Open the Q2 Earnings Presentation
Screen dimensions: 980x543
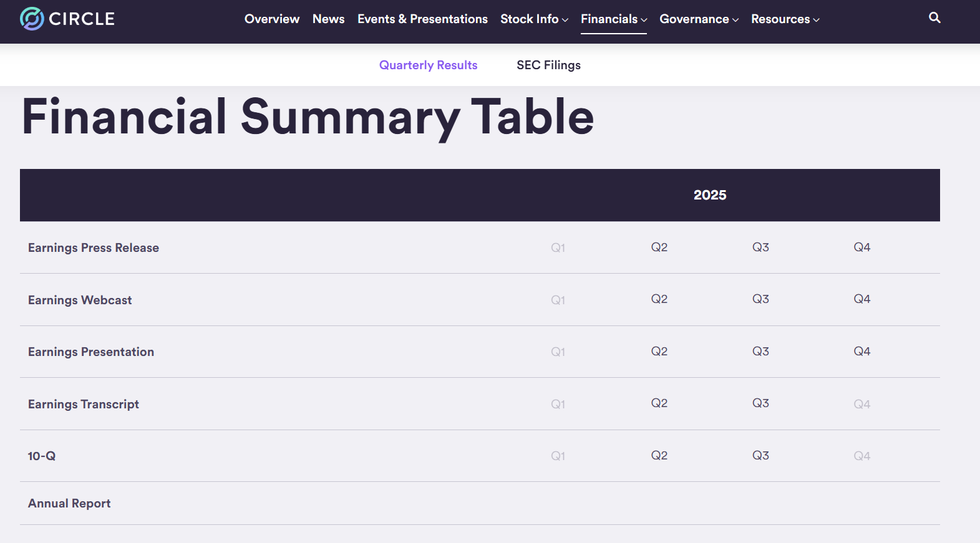point(659,352)
